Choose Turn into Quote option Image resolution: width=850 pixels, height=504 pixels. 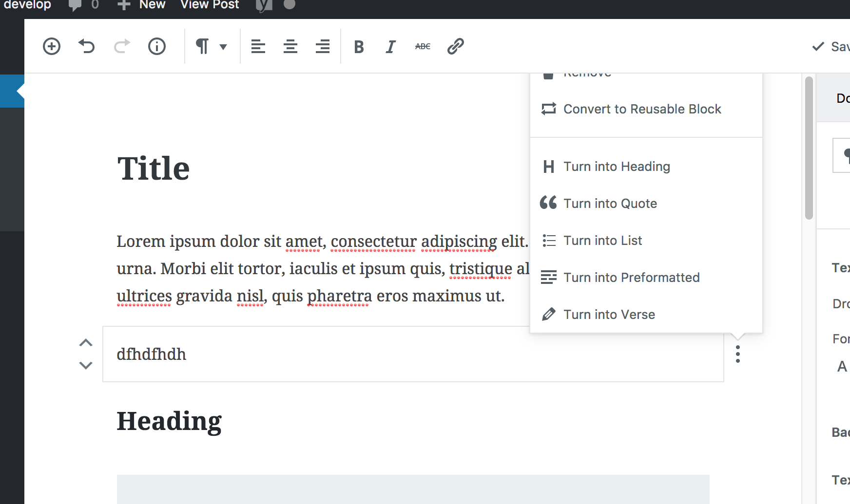(x=610, y=204)
